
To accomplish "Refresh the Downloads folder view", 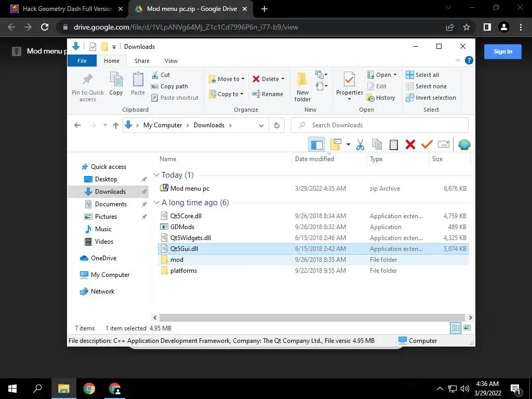I will (277, 125).
